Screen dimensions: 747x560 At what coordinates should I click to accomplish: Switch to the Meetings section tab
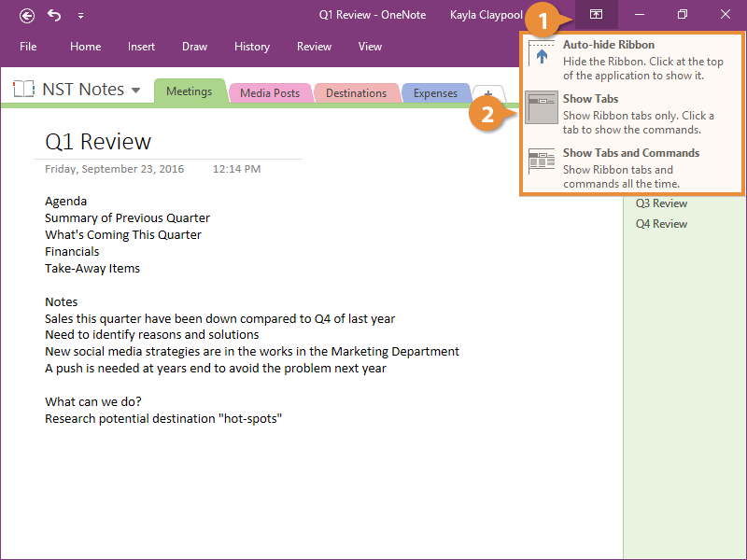[189, 91]
